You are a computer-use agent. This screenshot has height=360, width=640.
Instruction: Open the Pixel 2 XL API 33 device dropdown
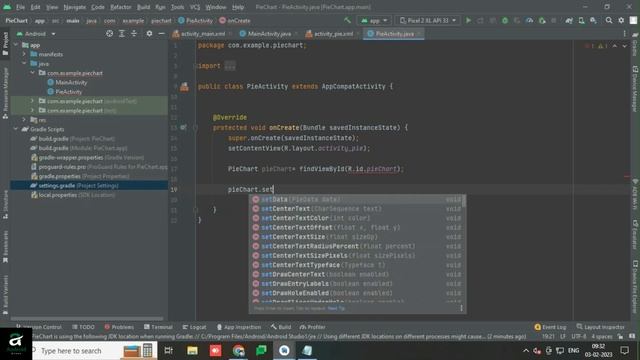[427, 20]
